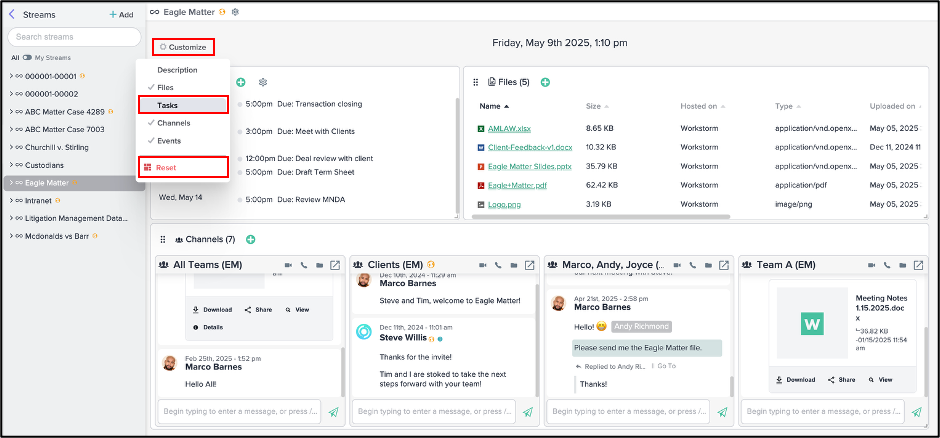Select Tasks in the Customize menu
Screen dimensions: 940x438
tap(183, 105)
